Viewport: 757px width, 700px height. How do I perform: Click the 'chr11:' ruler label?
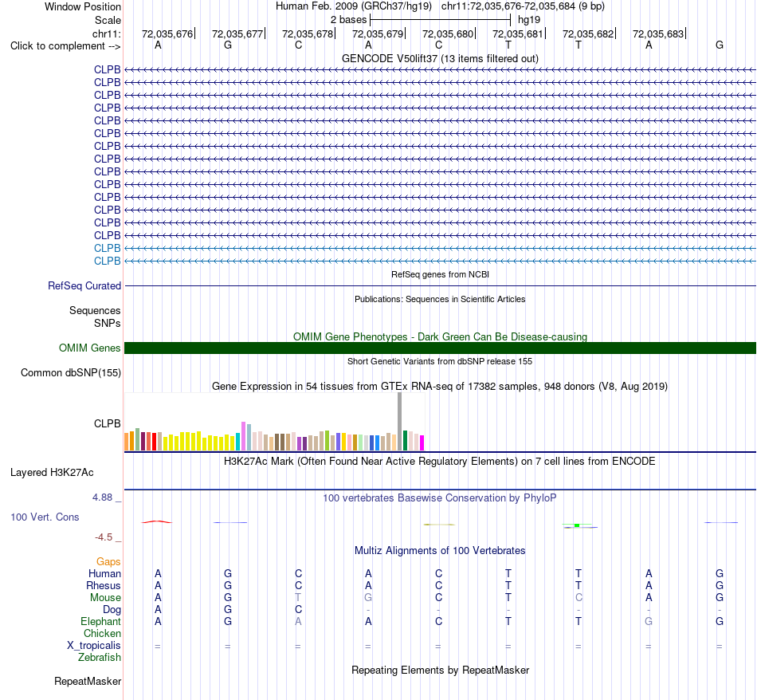point(106,33)
